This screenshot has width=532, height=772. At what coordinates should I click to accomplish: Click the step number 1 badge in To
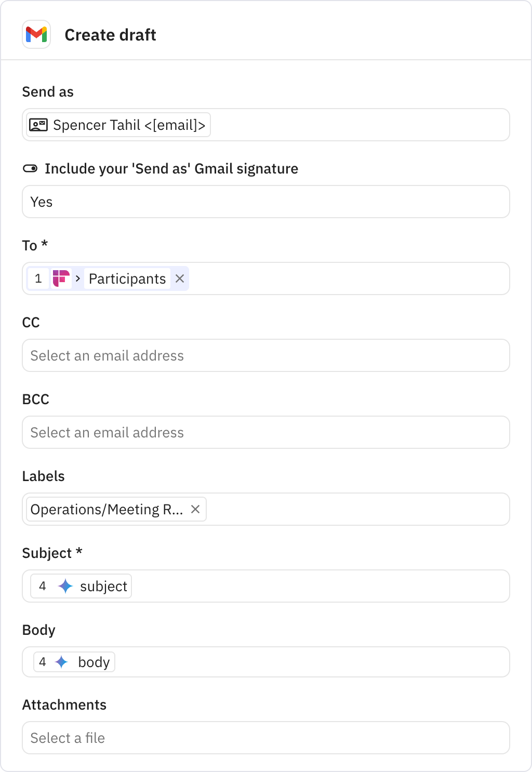click(38, 279)
